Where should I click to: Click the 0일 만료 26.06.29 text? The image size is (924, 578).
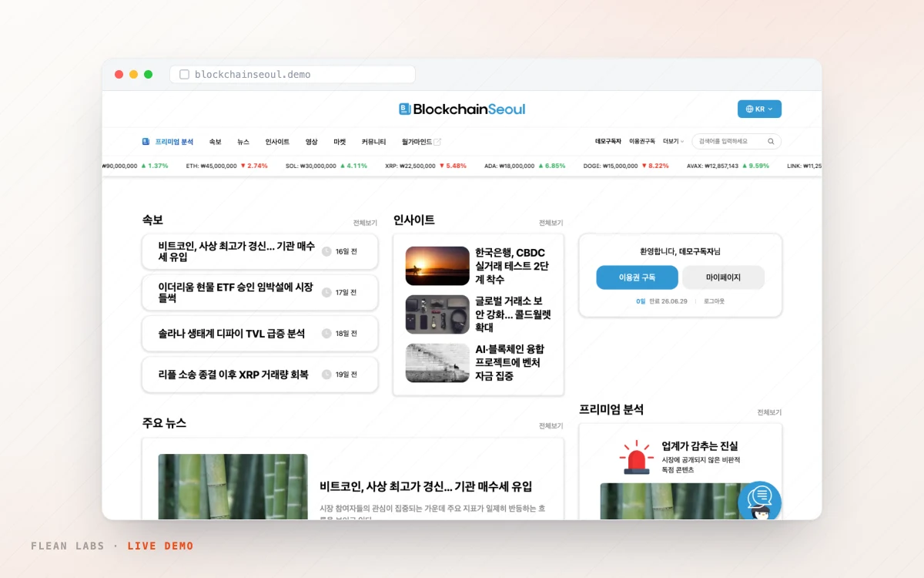pyautogui.click(x=661, y=301)
